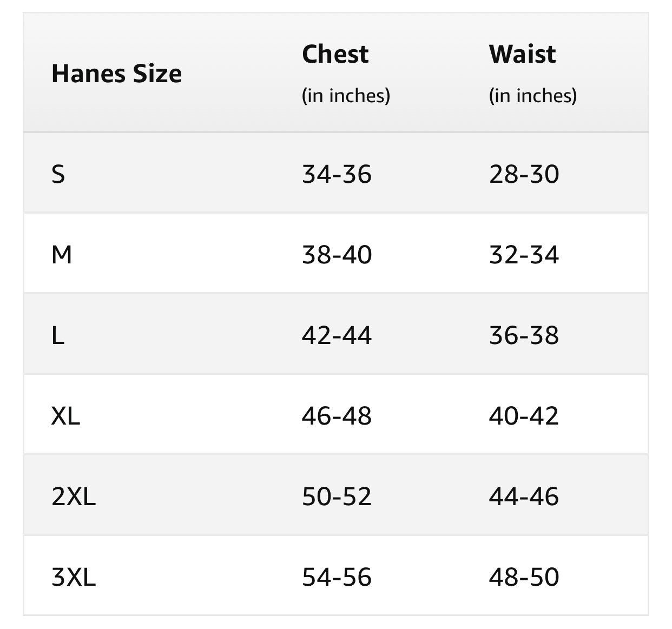The image size is (672, 629).
Task: Click the 36-38 waist measurement cell
Action: 524,335
